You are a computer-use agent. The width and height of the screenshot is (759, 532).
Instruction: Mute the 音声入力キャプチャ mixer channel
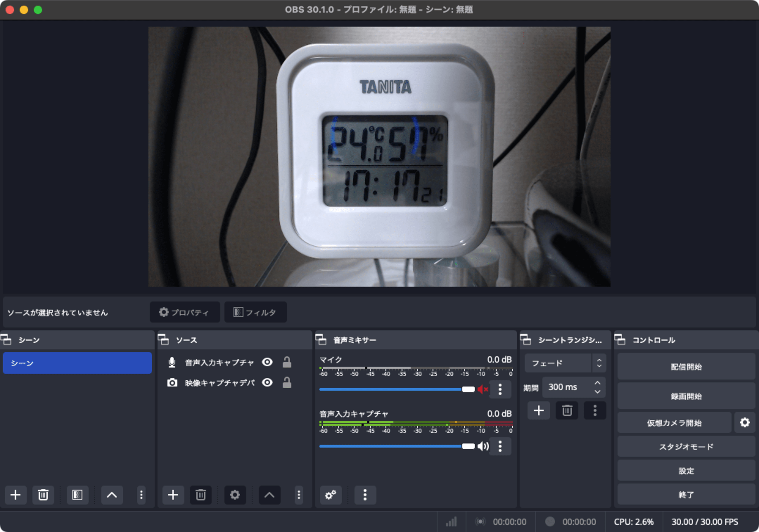[x=483, y=446]
